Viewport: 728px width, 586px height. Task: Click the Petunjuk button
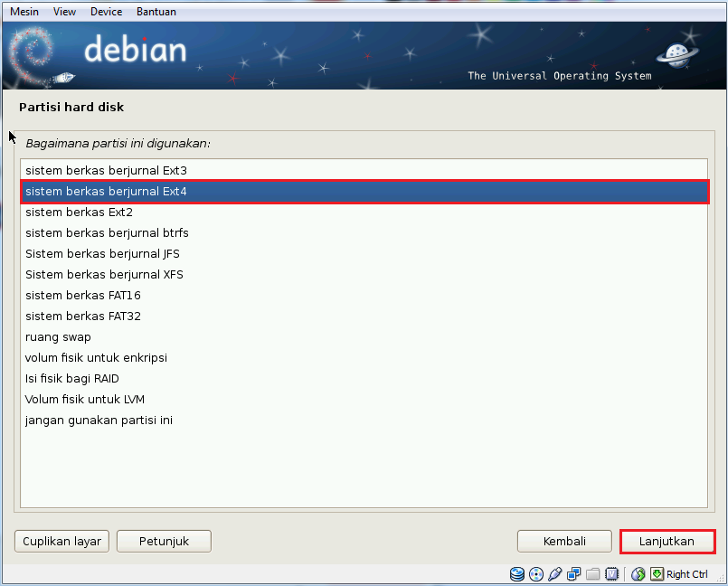(164, 541)
